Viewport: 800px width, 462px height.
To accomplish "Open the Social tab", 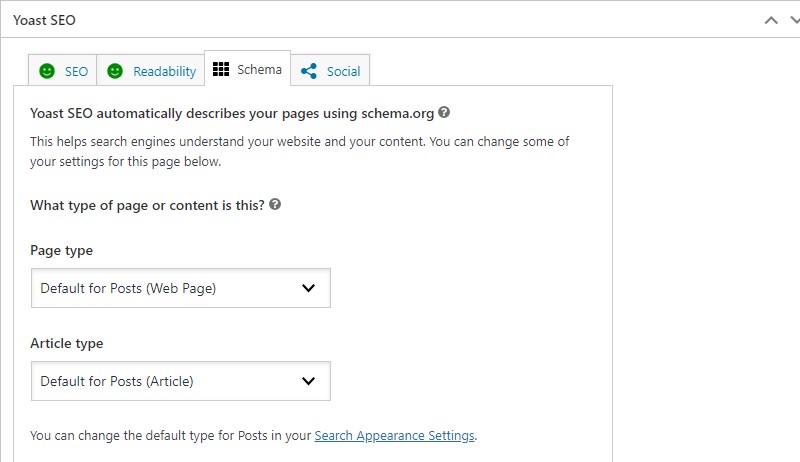I will [330, 70].
